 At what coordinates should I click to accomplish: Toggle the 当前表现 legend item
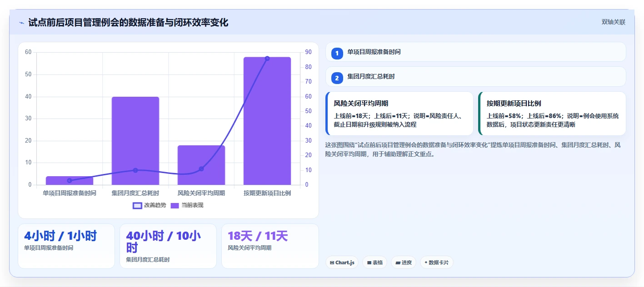point(187,205)
